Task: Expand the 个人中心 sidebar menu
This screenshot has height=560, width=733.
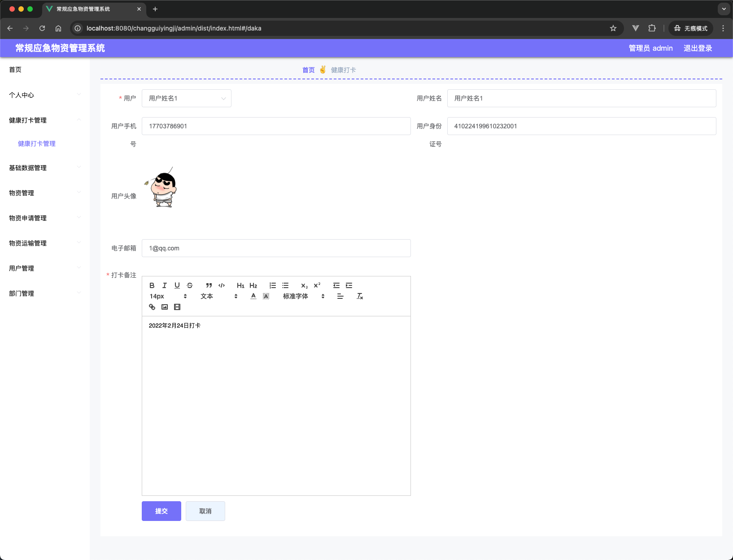Action: coord(45,95)
